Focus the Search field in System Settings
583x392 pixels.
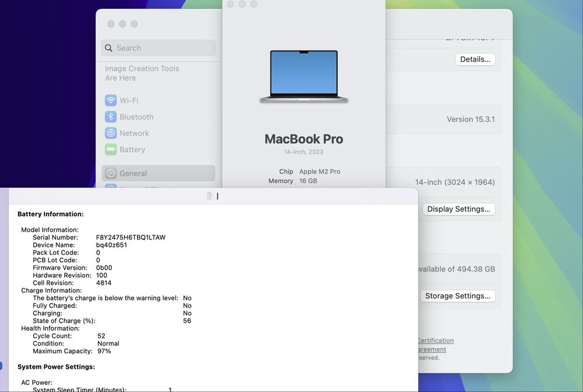tap(159, 48)
